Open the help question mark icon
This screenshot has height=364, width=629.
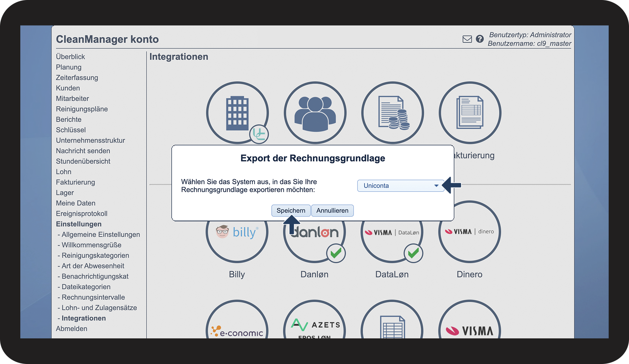(x=480, y=39)
